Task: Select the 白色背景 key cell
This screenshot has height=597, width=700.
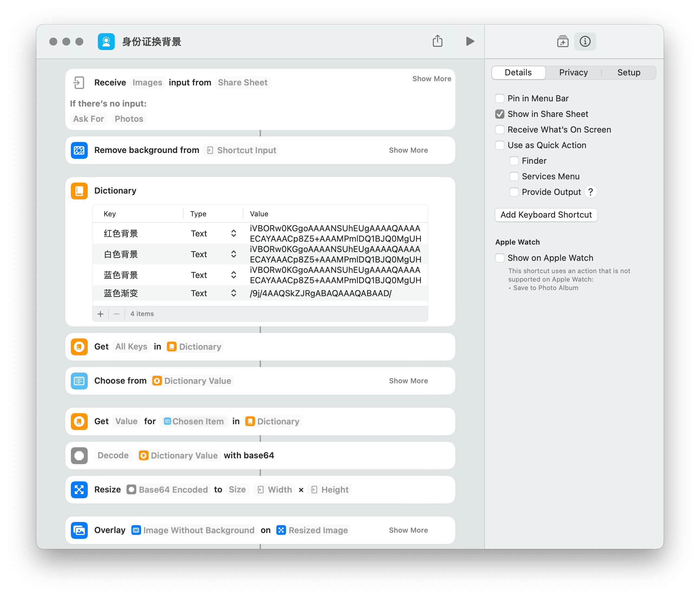Action: 121,254
